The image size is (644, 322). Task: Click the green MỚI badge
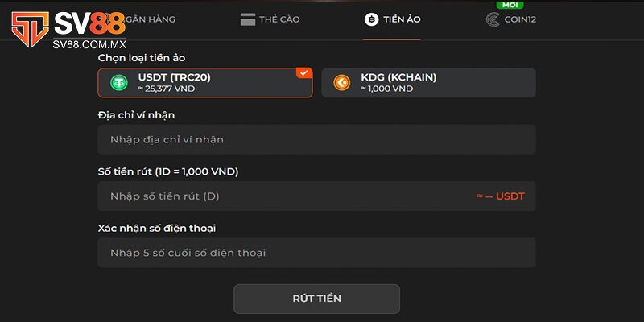point(510,5)
